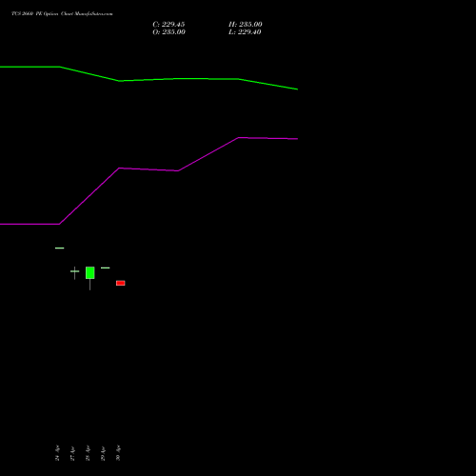Click the '30 Apr' date axis label
The image size is (476, 476).
(118, 453)
